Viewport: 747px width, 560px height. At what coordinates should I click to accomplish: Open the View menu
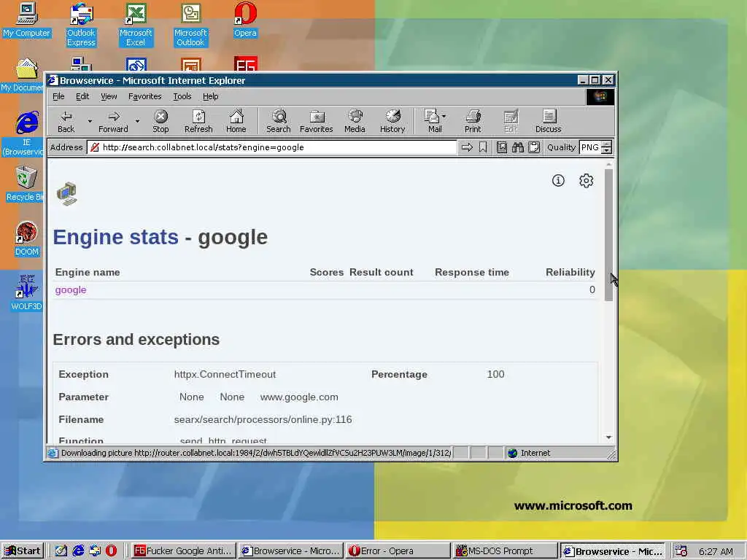[x=109, y=97]
